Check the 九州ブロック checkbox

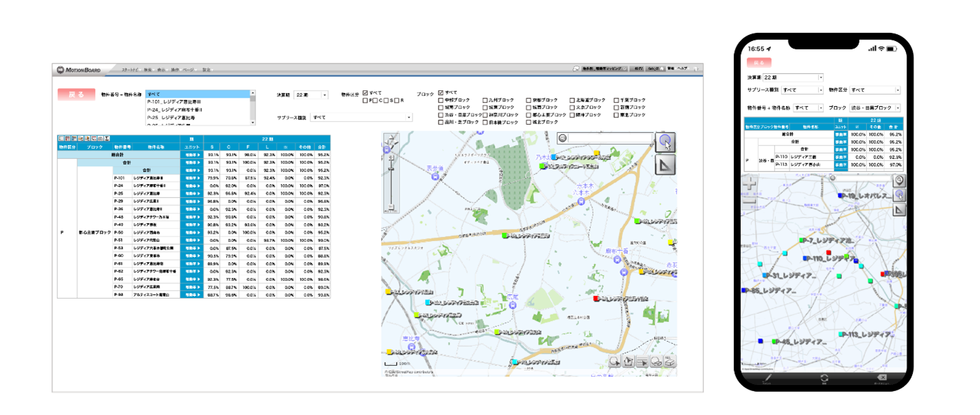coord(485,100)
